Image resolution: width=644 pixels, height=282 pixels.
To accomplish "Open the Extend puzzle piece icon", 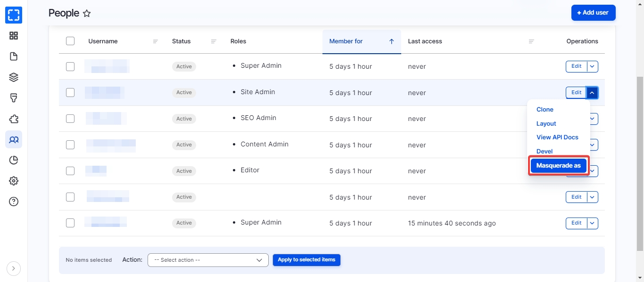I will pos(14,119).
